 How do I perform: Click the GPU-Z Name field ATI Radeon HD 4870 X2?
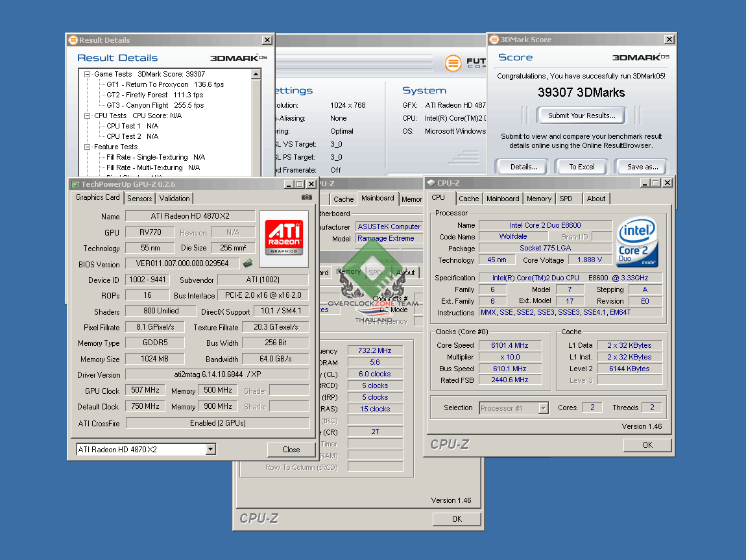point(190,216)
